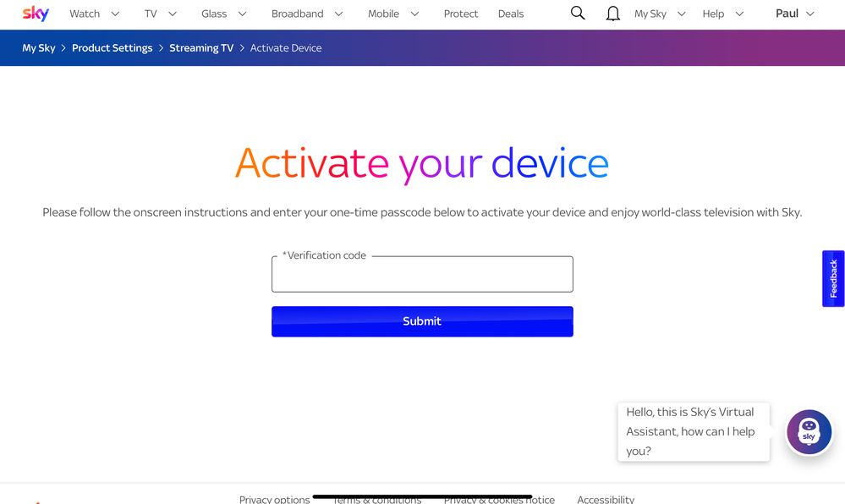Open the My Sky account dropdown
Viewport: 845px width, 504px height.
[x=660, y=14]
